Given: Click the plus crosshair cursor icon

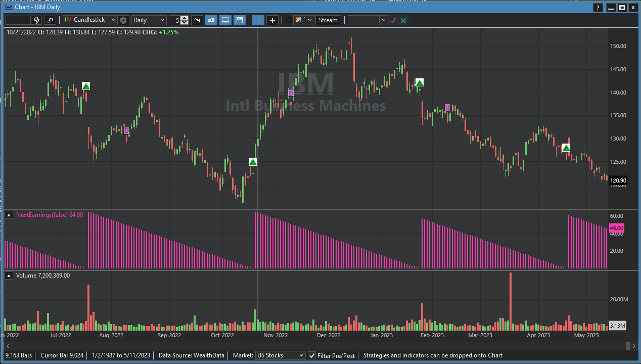Looking at the screenshot, I should point(272,20).
